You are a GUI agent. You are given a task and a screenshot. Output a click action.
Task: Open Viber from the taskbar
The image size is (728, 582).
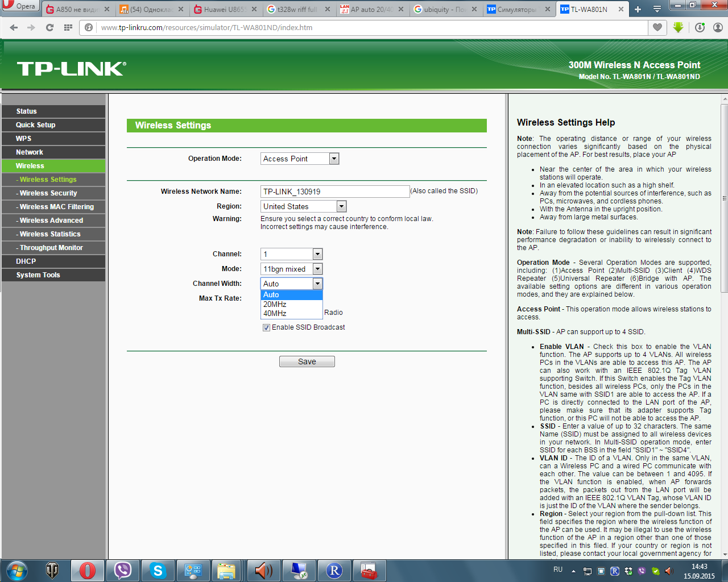tap(123, 571)
